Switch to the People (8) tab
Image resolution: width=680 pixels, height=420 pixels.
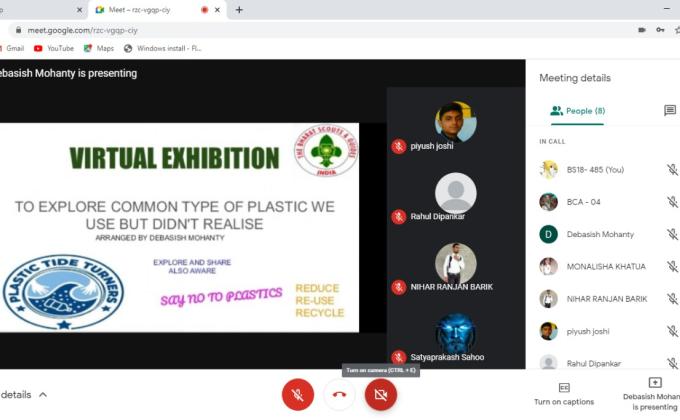(x=578, y=111)
